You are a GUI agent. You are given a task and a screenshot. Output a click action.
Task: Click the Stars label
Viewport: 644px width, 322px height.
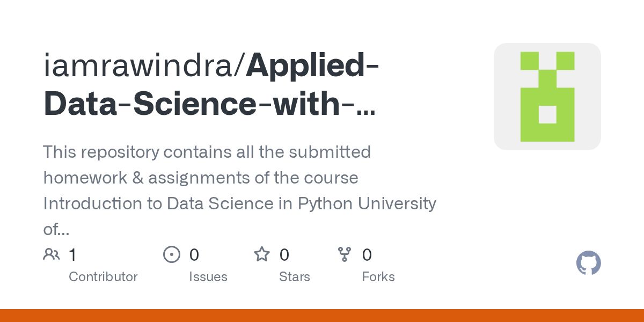coord(295,277)
